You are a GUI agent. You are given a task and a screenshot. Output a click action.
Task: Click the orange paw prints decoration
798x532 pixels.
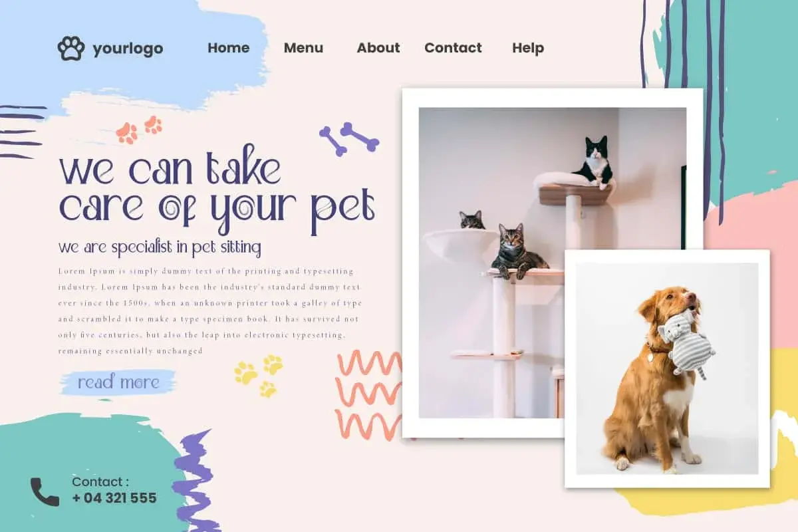point(139,129)
